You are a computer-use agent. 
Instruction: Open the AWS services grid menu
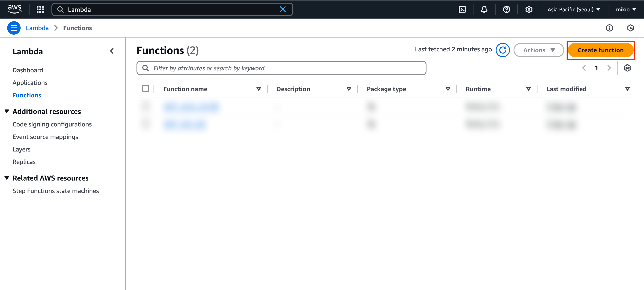pos(40,9)
